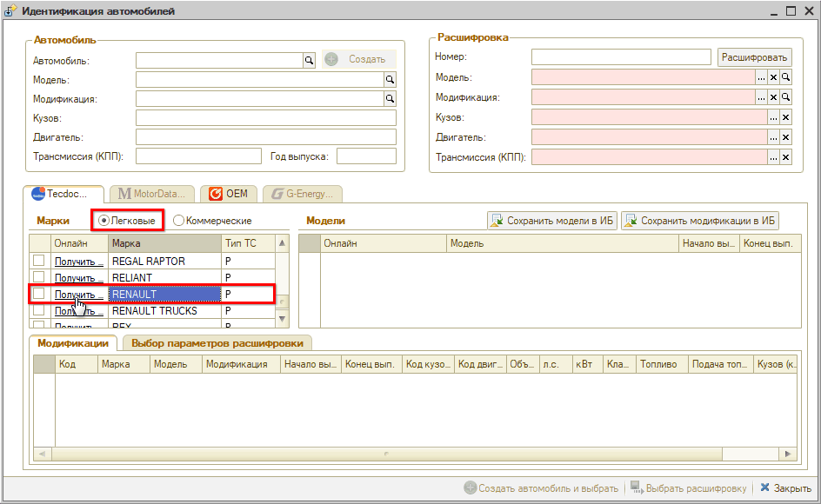Tick the RELIANT row checkbox
The height and width of the screenshot is (504, 821).
[x=39, y=277]
